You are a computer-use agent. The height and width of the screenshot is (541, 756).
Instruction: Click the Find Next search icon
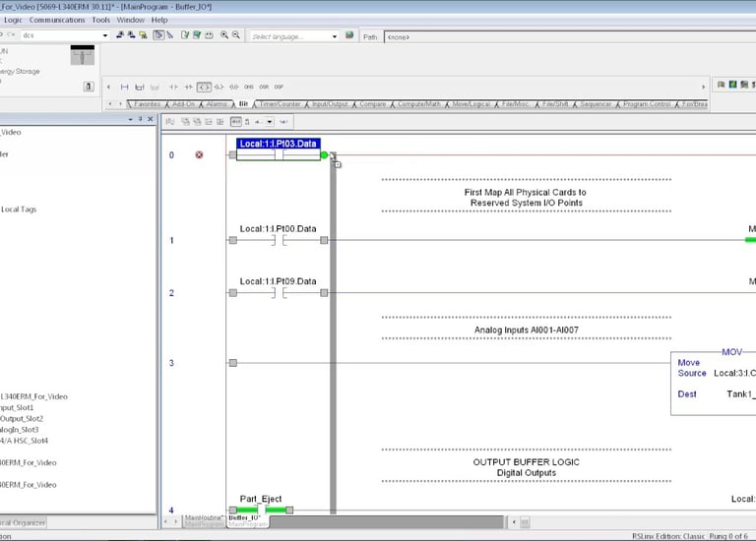coord(131,35)
